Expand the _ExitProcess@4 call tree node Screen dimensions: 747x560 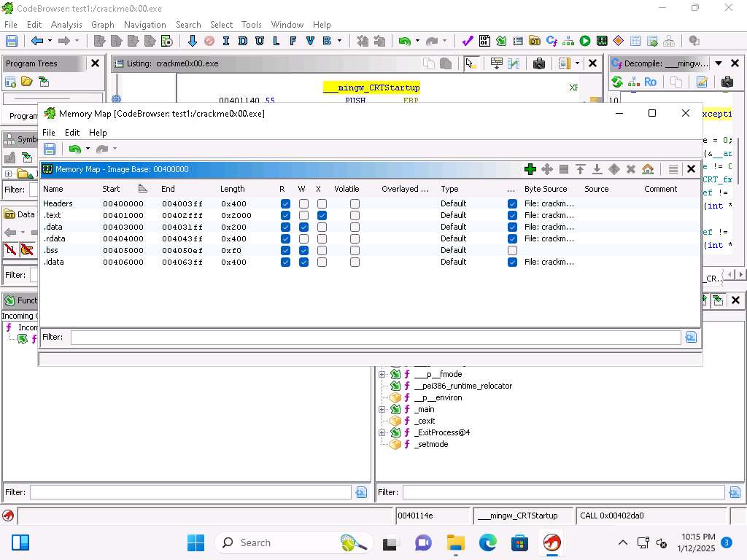pyautogui.click(x=382, y=432)
